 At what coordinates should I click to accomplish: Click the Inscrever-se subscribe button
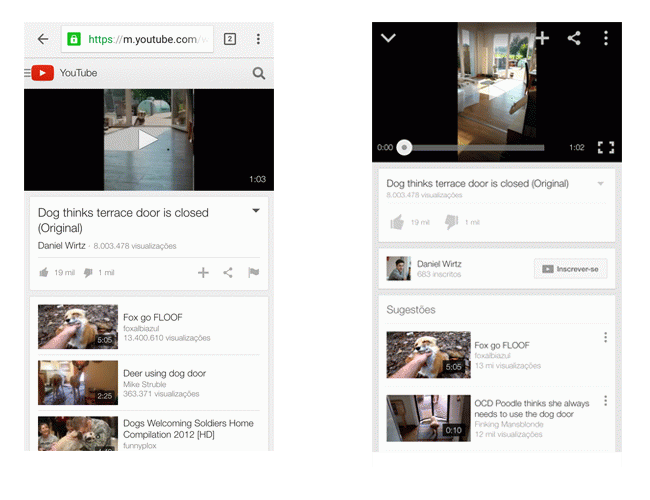tap(570, 269)
